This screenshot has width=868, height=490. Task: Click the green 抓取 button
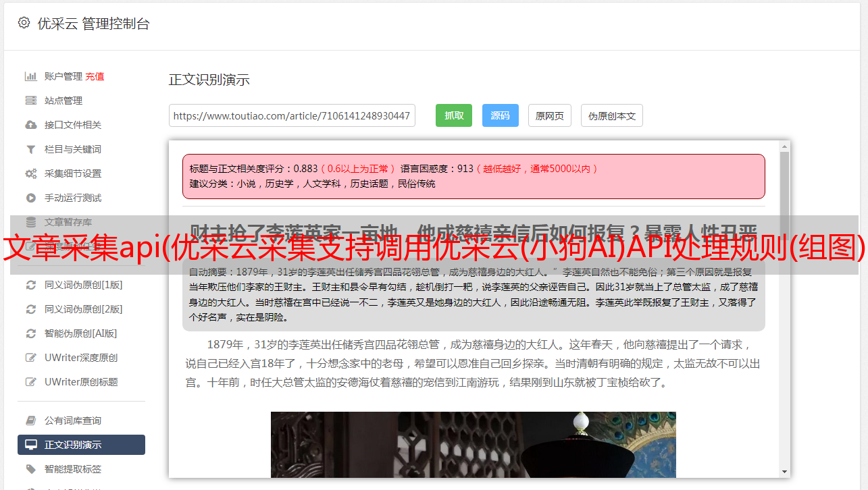tap(454, 115)
